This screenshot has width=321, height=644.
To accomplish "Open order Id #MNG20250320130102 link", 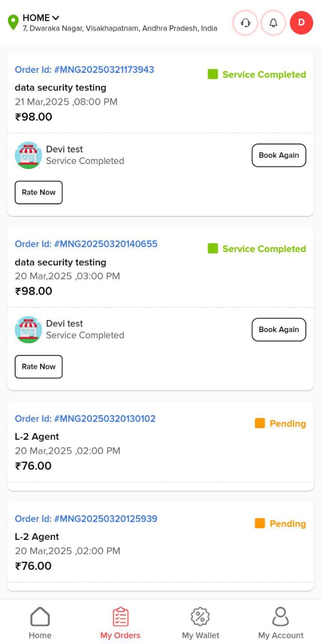I will tap(85, 419).
